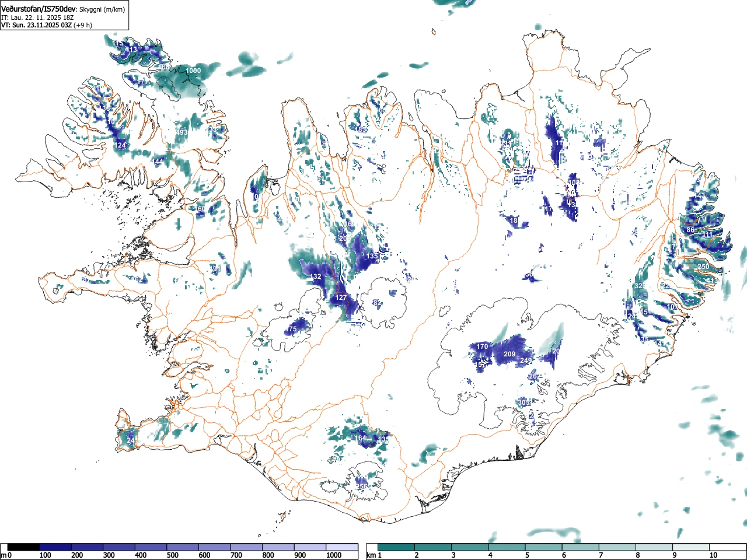Click the 249 value label
747x560 pixels.
[526, 361]
